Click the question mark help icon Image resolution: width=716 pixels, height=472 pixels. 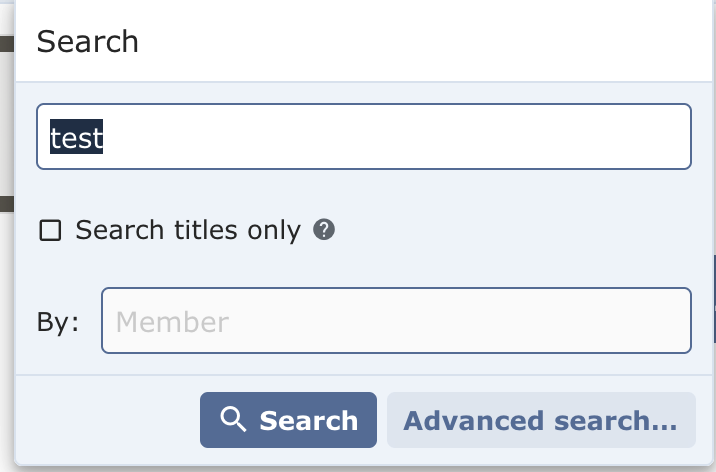pos(324,230)
